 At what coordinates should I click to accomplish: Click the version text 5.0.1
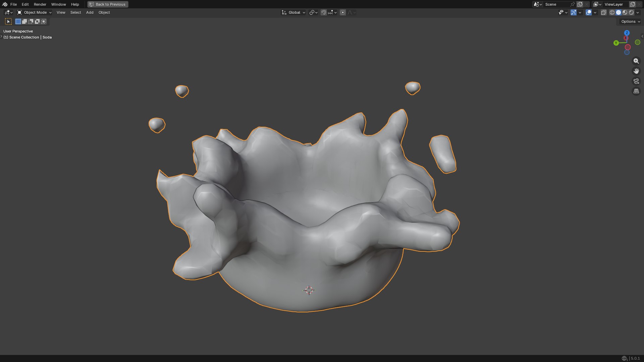[635, 358]
